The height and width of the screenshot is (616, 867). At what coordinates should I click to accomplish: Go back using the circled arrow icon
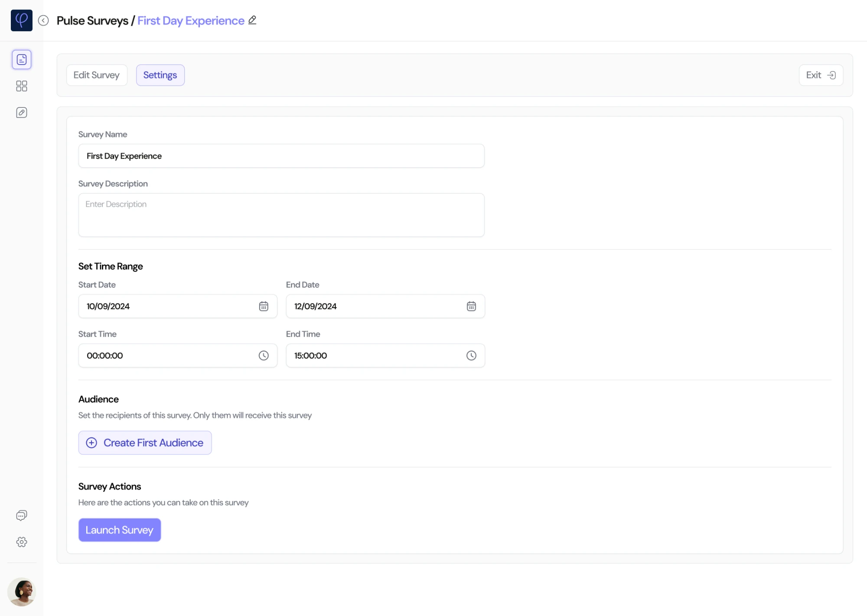tap(43, 20)
